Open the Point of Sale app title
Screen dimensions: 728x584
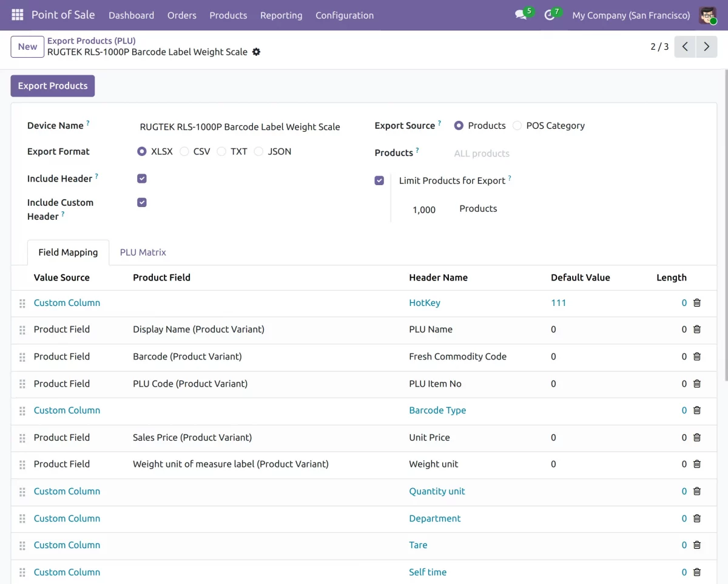63,15
